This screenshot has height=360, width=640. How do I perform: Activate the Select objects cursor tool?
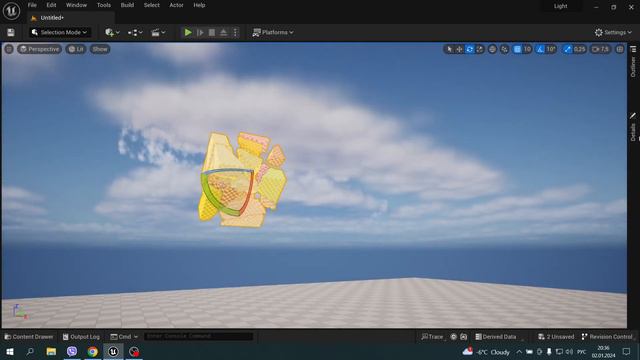coord(449,49)
